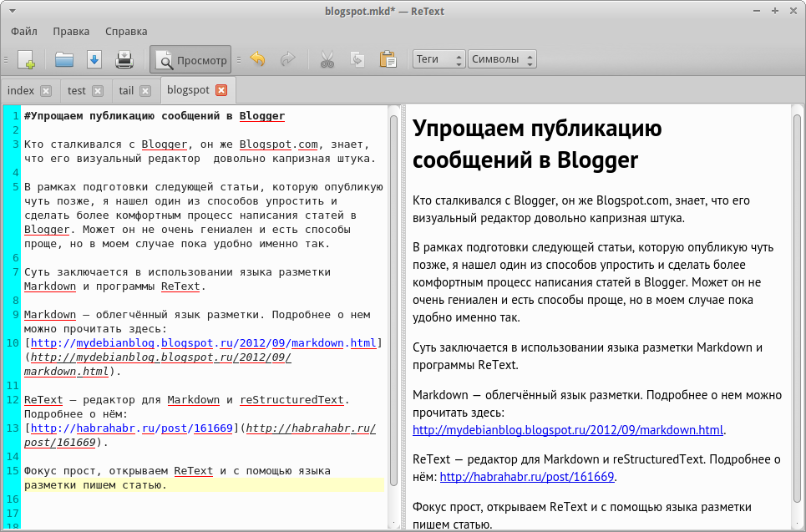The height and width of the screenshot is (532, 806).
Task: Click the preview heading 'Упрощаем публикацию сообщений в Blogger'
Action: coord(537,144)
